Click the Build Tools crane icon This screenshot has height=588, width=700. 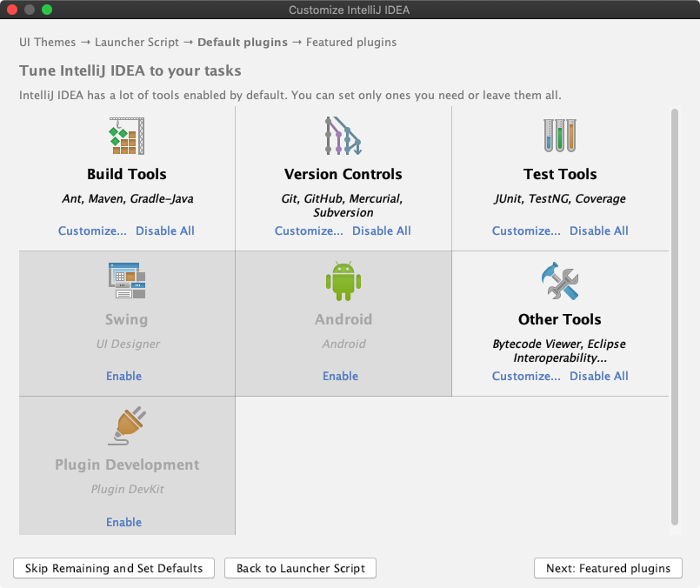(x=127, y=136)
